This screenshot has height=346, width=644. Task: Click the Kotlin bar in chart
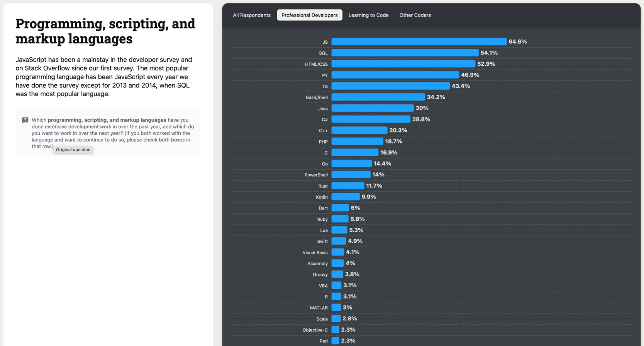pos(345,197)
